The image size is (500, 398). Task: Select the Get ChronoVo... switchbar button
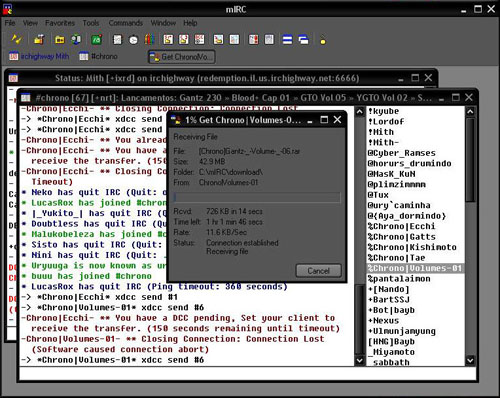click(x=182, y=57)
